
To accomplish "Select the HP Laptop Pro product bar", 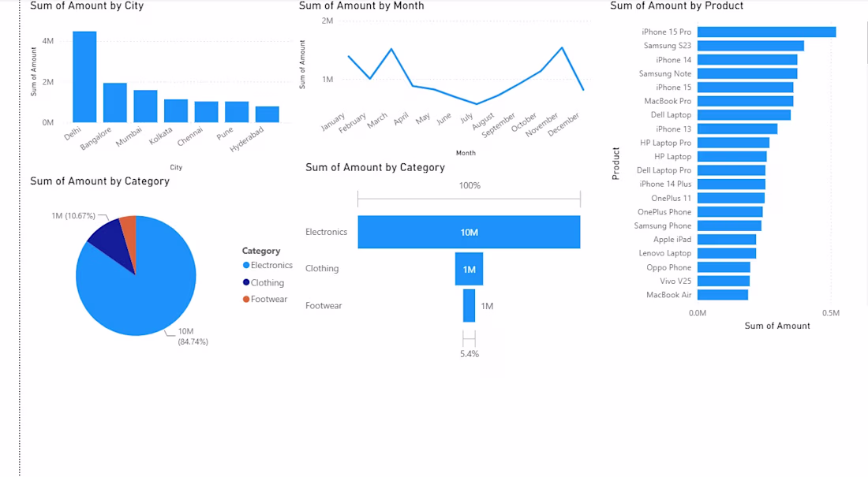I will [x=734, y=143].
